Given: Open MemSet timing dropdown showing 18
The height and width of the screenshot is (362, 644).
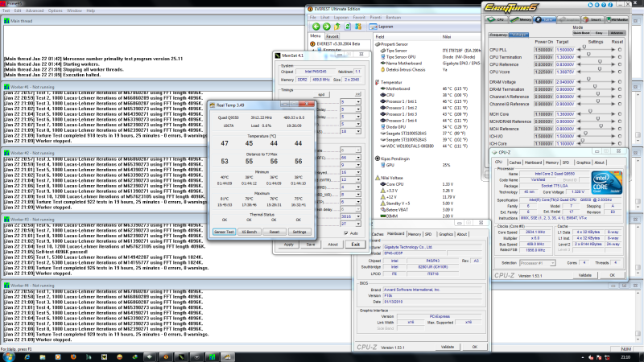Looking at the screenshot, I should coord(351,131).
